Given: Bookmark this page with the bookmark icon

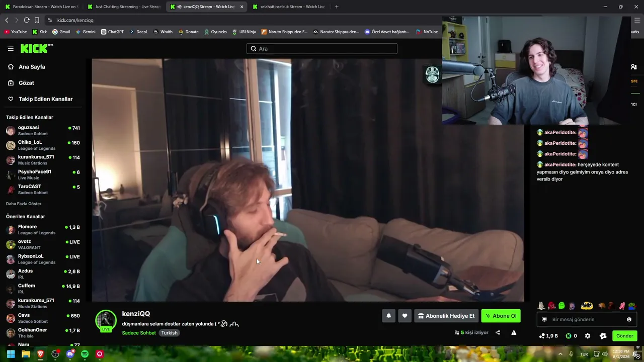Looking at the screenshot, I should click(x=37, y=20).
